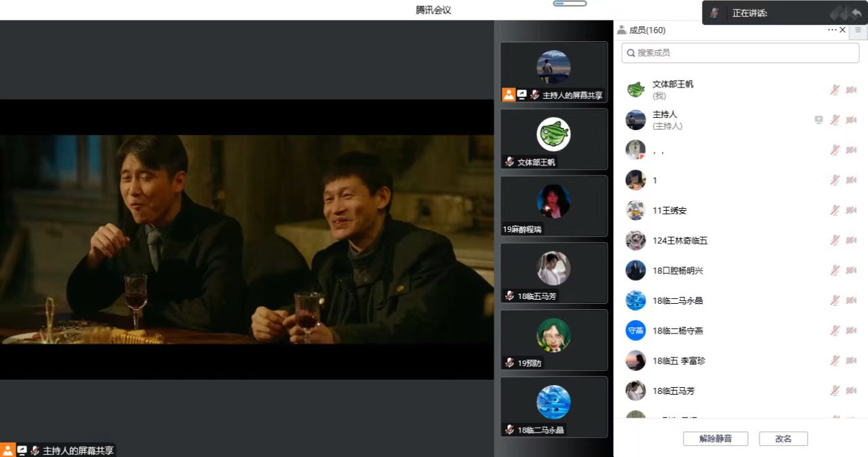
Task: Open the members panel three-dot menu
Action: pyautogui.click(x=832, y=30)
